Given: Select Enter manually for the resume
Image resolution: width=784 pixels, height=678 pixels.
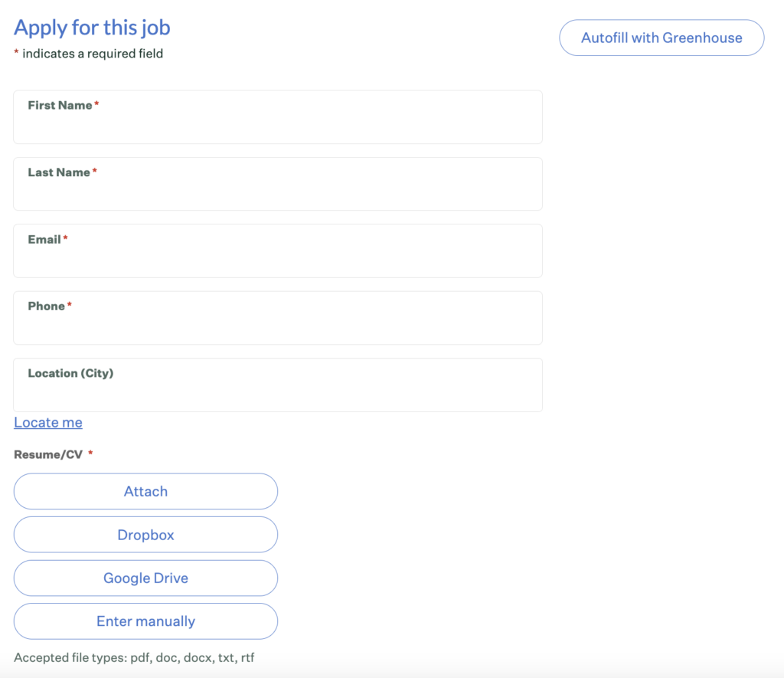Looking at the screenshot, I should coord(145,621).
